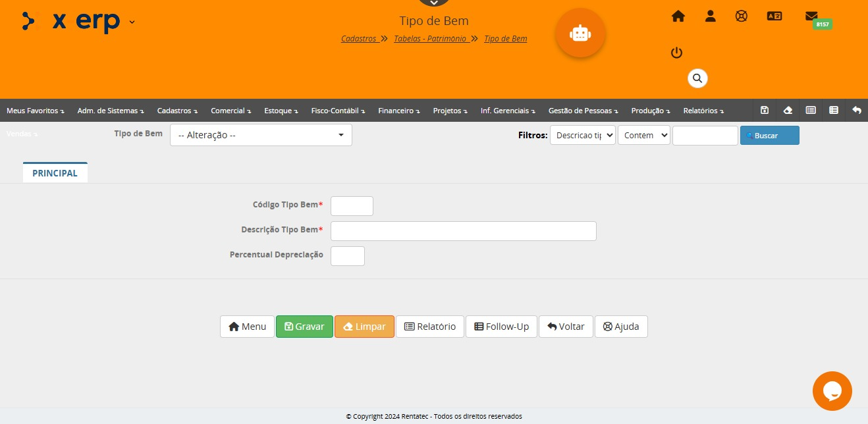Viewport: 868px width, 424px height.
Task: Open the Financeiro menu
Action: [x=398, y=111]
